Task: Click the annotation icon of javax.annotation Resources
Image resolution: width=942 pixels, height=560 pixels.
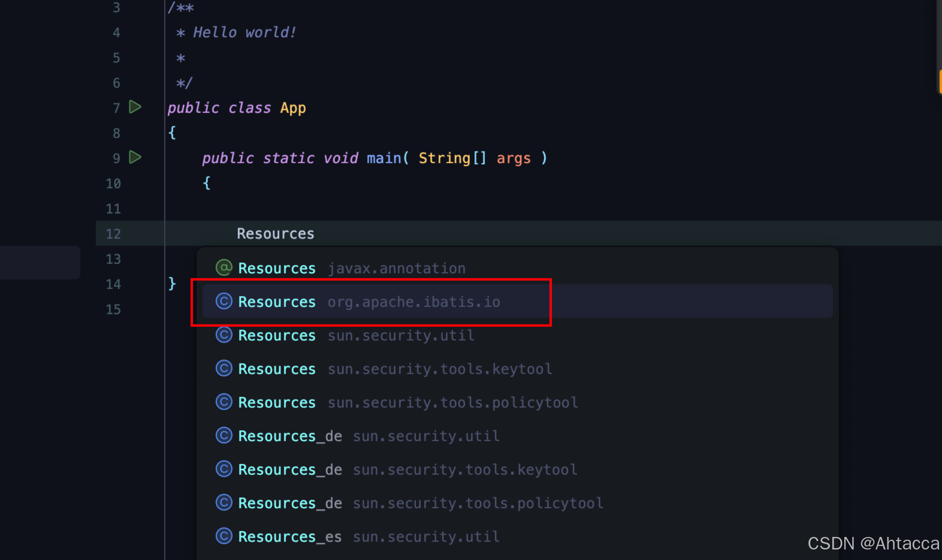Action: 224,267
